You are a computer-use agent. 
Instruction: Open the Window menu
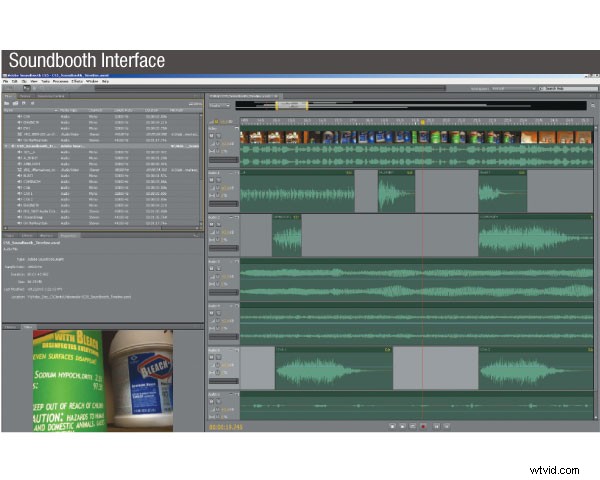(92, 81)
